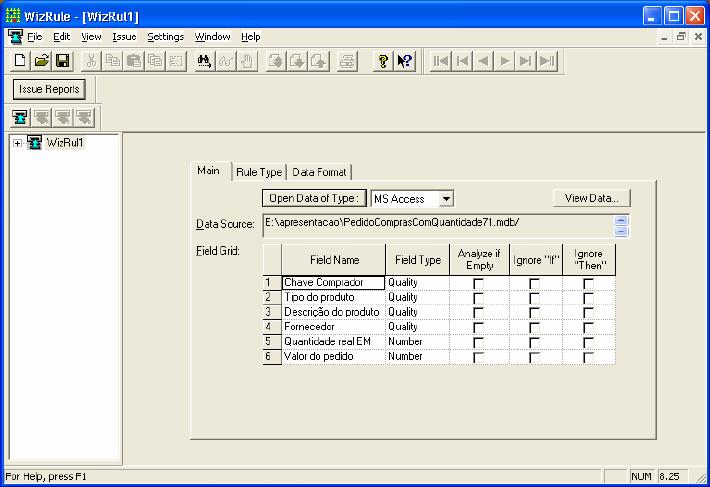Click the Find binoculars toolbar icon
Image resolution: width=710 pixels, height=487 pixels.
[x=204, y=61]
